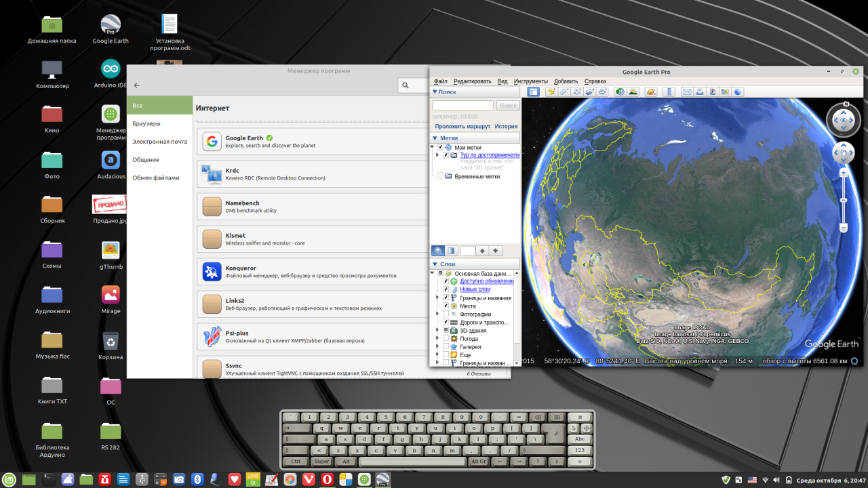Screen dimensions: 868x488
Task: Open the Файл menu in Google Earth
Action: tap(440, 81)
